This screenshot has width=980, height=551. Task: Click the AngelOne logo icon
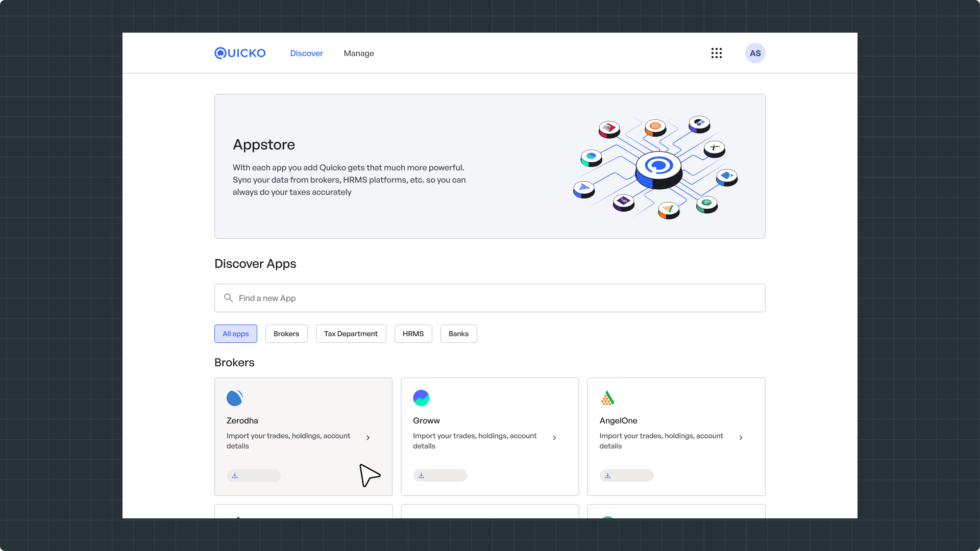[x=607, y=398]
